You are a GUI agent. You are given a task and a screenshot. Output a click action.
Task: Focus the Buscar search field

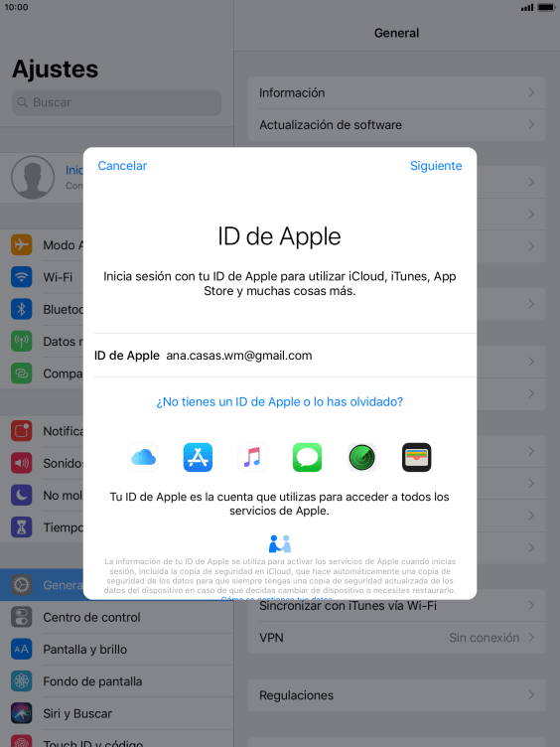click(x=117, y=102)
